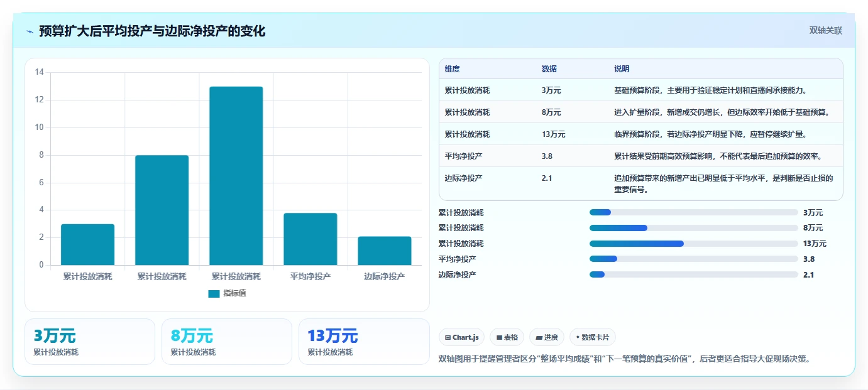Click the 边际净投产 cell in the table
This screenshot has height=390, width=868.
(464, 178)
